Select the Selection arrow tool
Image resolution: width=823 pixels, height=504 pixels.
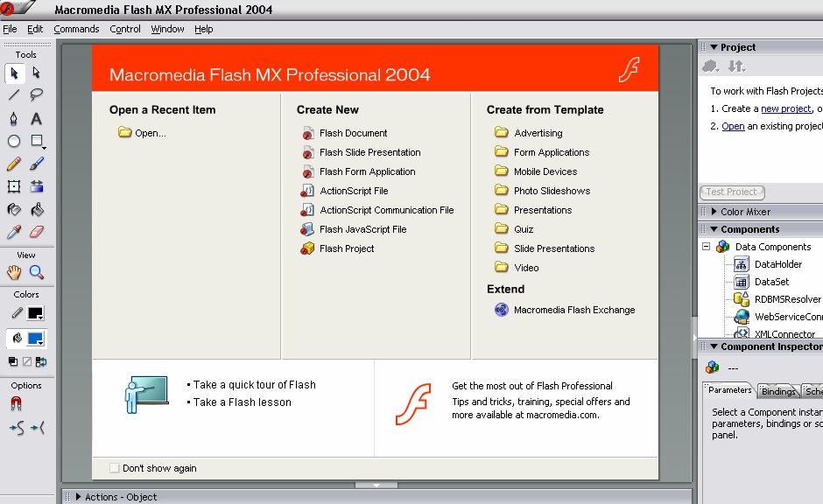click(x=15, y=73)
